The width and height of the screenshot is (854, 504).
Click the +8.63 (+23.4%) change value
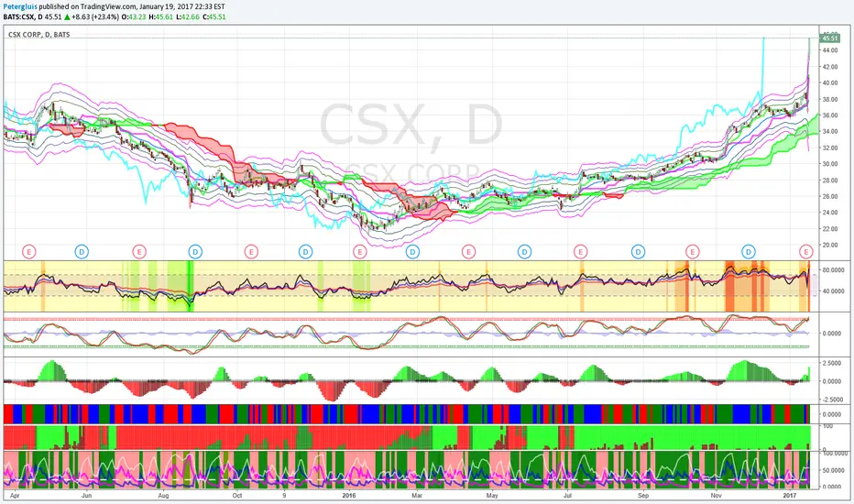[x=96, y=16]
